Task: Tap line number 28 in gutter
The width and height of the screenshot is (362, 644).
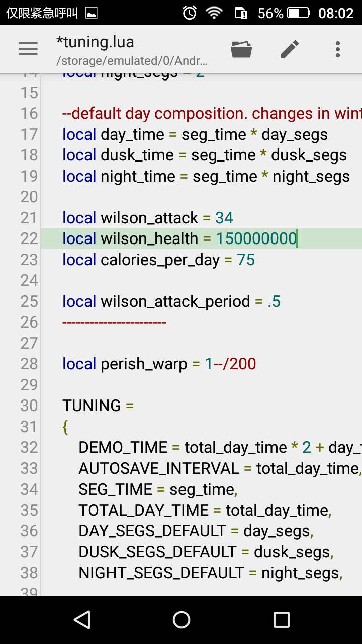Action: tap(29, 364)
